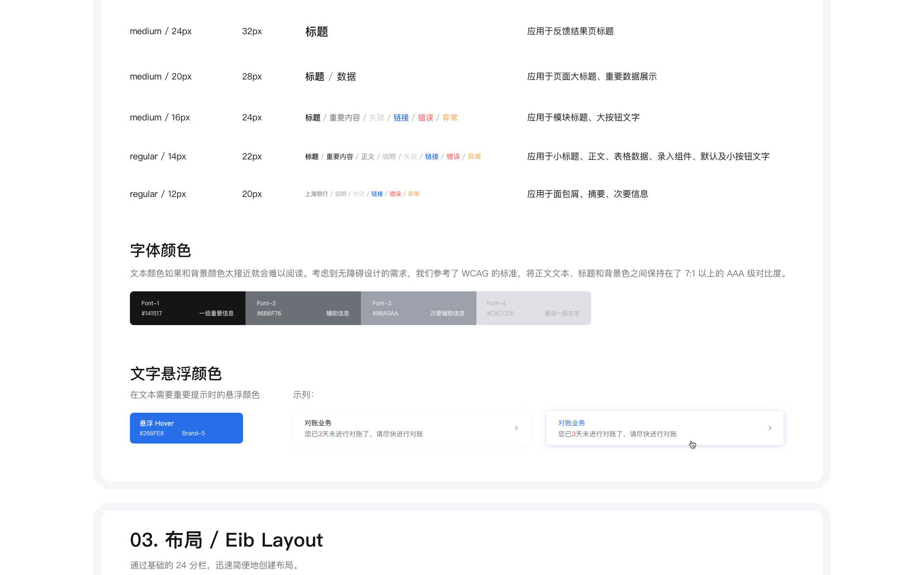Screen dimensions: 924x575
Task: Select the Font-1 #141517 color swatch
Action: click(x=187, y=308)
